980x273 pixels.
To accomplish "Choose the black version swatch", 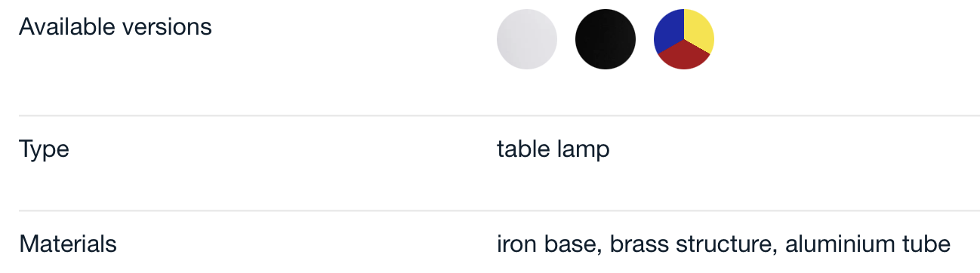I will click(606, 39).
